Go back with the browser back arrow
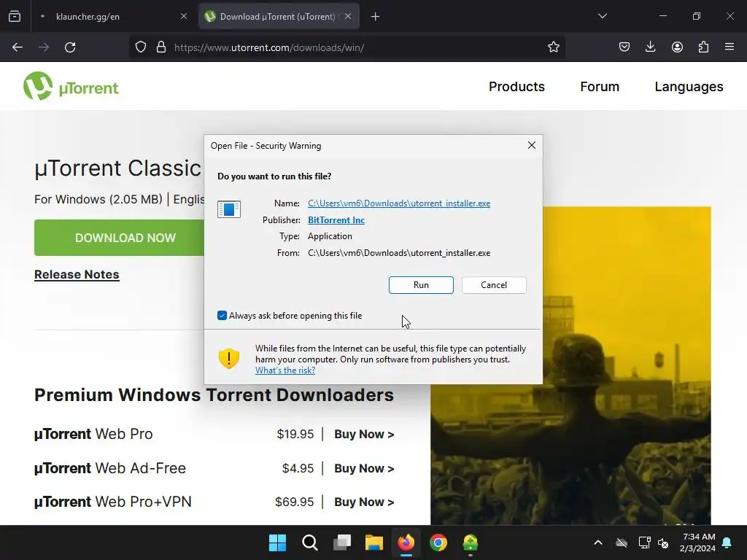Viewport: 747px width, 560px height. coord(18,47)
